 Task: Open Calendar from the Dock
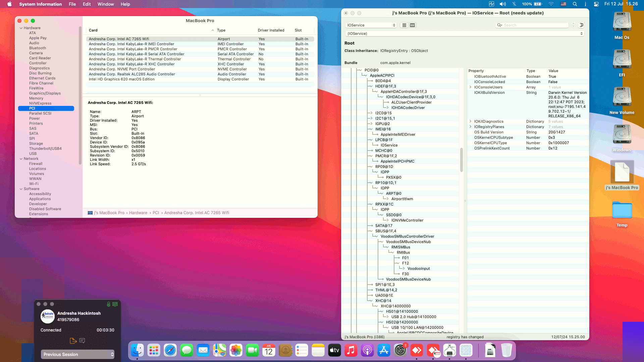pos(269,351)
